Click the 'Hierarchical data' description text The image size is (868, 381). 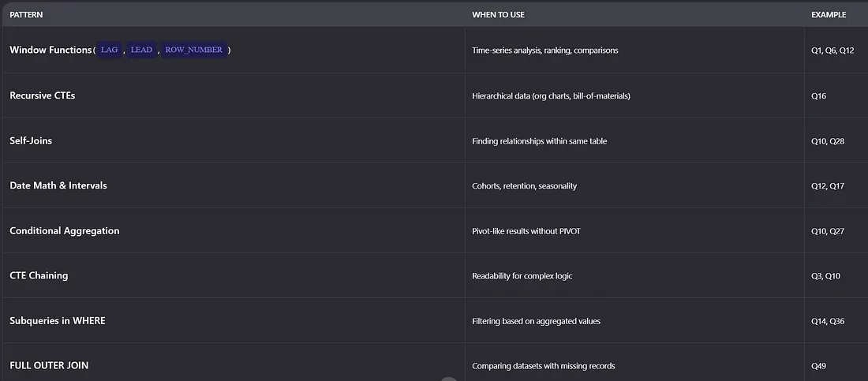[x=551, y=96]
